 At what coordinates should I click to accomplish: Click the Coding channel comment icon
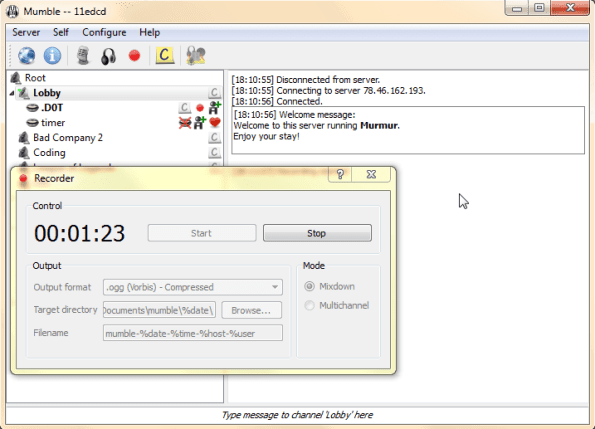pos(214,152)
